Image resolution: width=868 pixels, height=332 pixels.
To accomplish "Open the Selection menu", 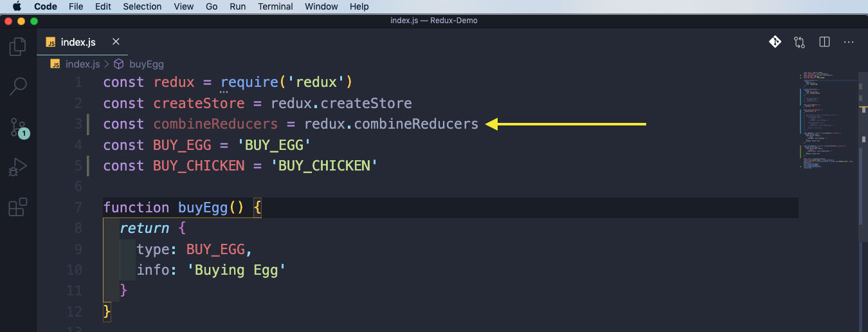I will pyautogui.click(x=142, y=6).
